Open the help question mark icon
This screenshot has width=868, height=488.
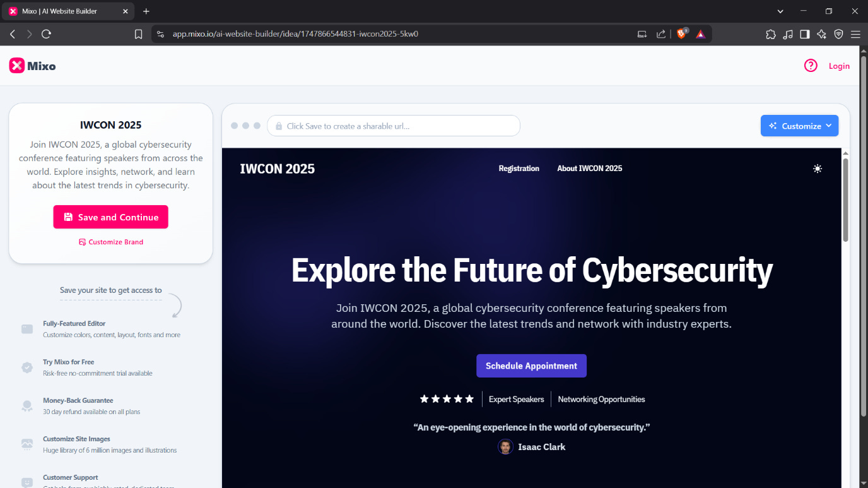point(811,66)
